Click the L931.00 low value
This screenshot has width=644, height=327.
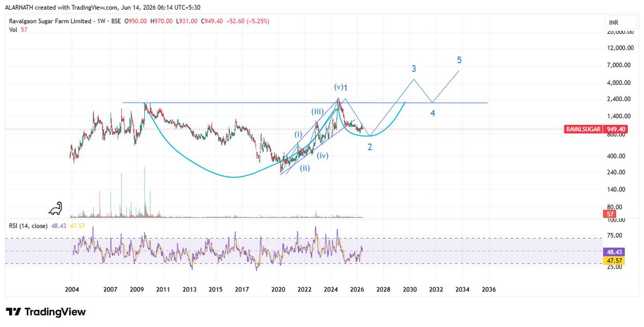(187, 21)
